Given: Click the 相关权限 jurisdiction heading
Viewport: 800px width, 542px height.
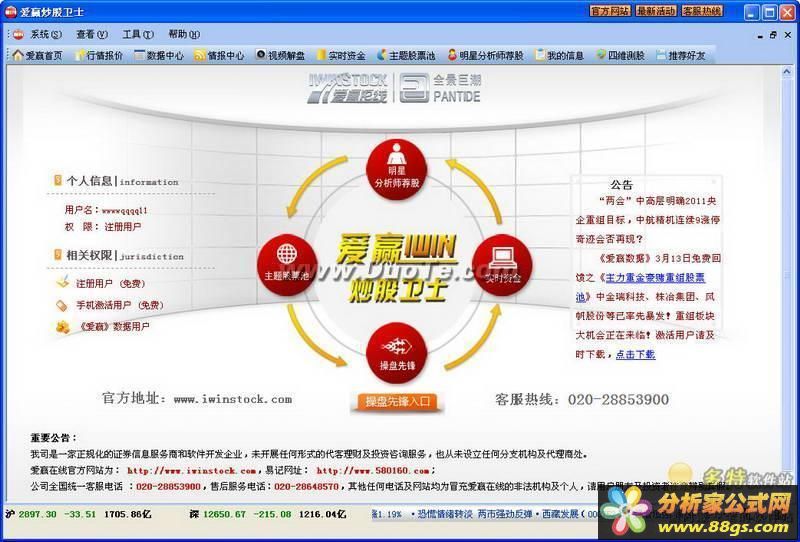Looking at the screenshot, I should point(125,256).
